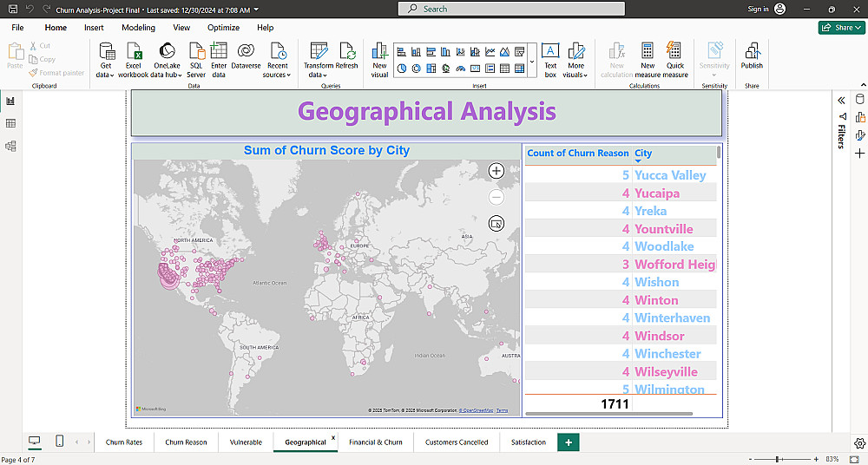Open the Model view in left sidebar
This screenshot has width=868, height=465.
pyautogui.click(x=10, y=146)
